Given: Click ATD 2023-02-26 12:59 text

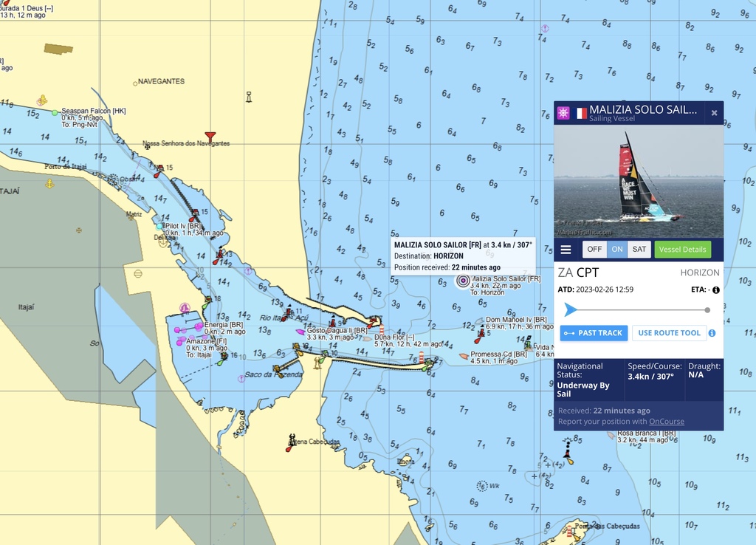Looking at the screenshot, I should coord(596,289).
